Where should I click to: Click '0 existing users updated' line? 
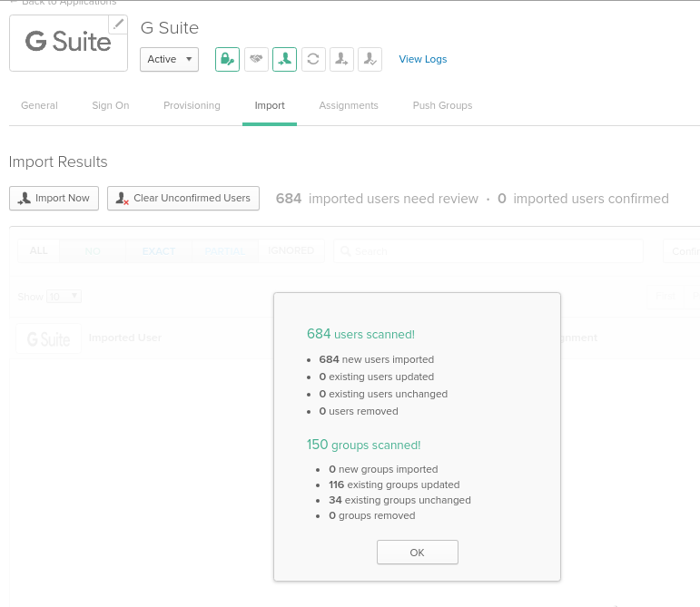[377, 377]
